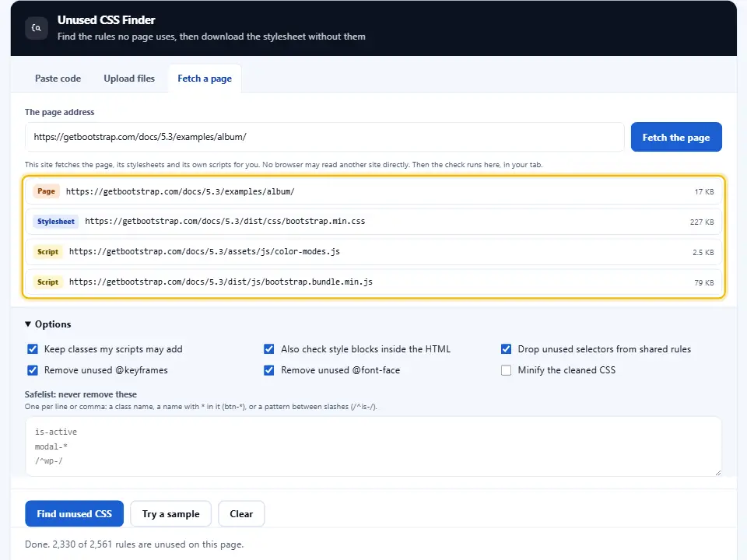
Task: Collapse the Options section
Action: pos(48,324)
